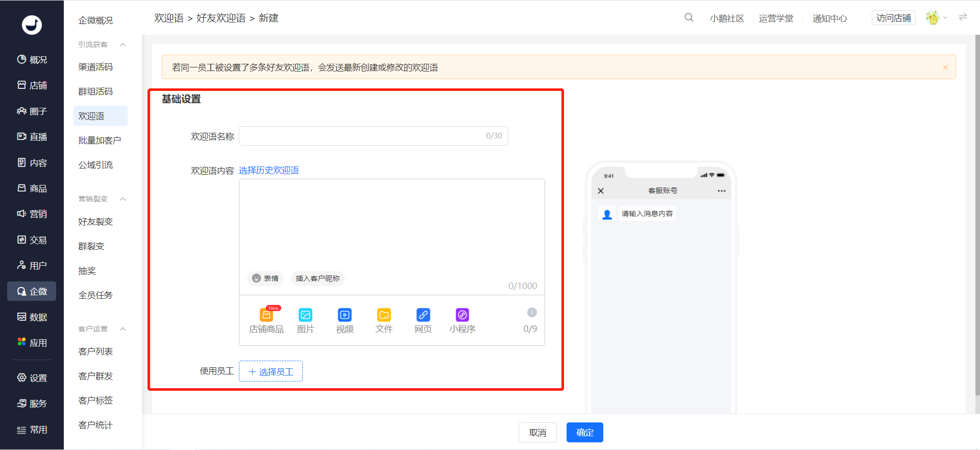Click the logo at top of sidebar
This screenshot has width=980, height=450.
click(32, 25)
